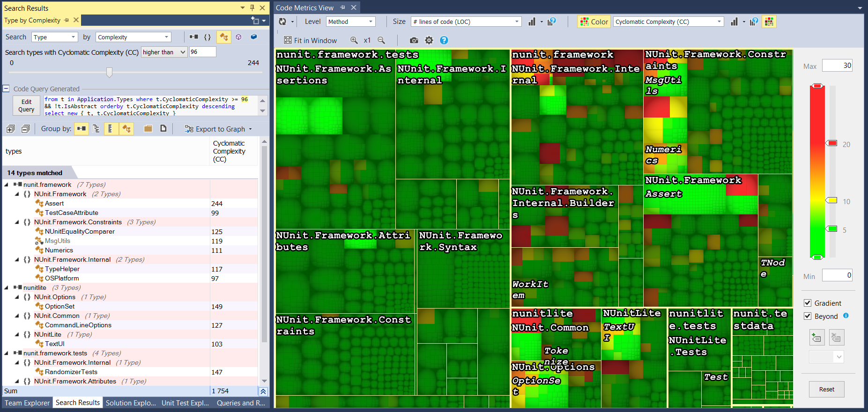The width and height of the screenshot is (868, 412).
Task: Click the Size metric bar chart icon
Action: pos(532,22)
